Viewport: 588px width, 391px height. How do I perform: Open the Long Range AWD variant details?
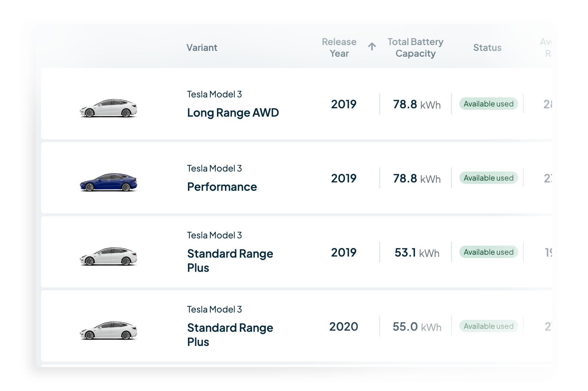[233, 113]
